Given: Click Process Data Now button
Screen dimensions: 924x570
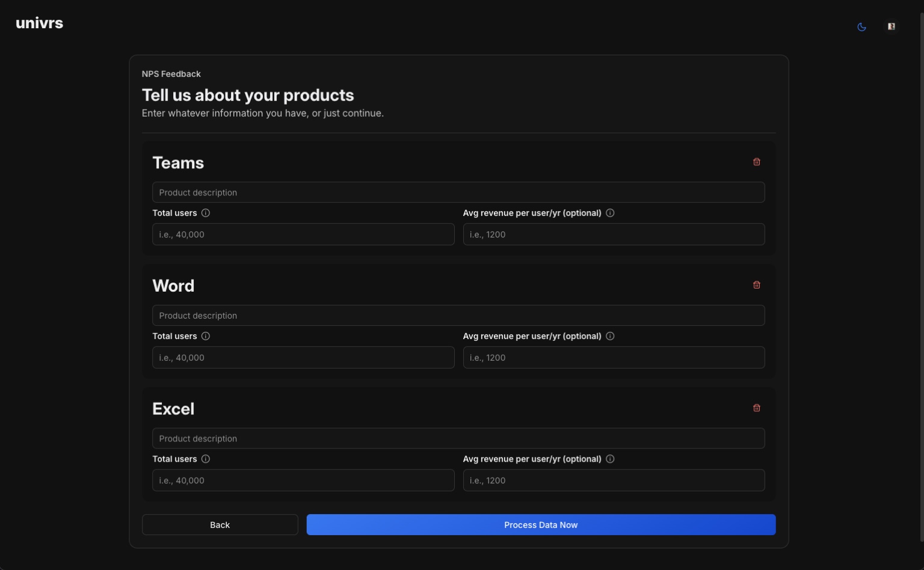Looking at the screenshot, I should tap(541, 525).
